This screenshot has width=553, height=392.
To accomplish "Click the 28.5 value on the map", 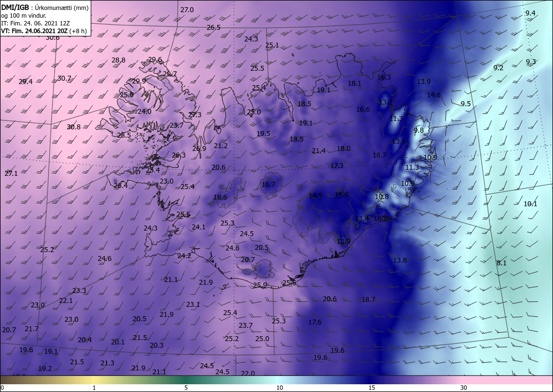I will [124, 135].
